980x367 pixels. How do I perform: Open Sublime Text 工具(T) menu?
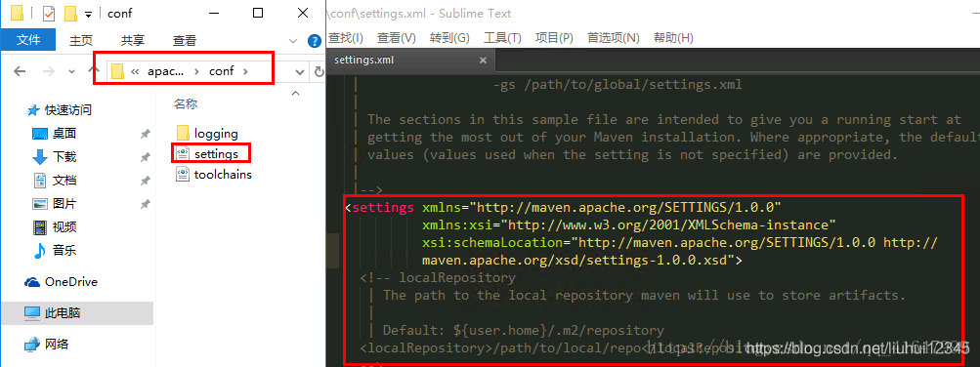point(502,38)
